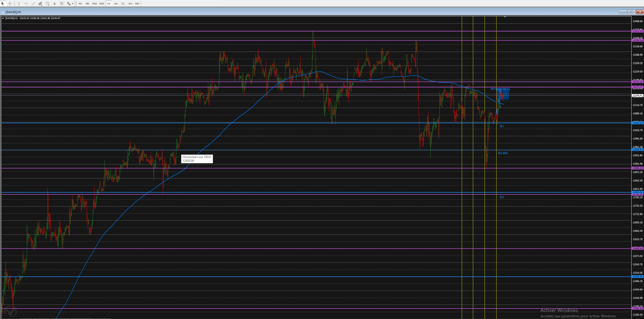The image size is (644, 319).
Task: Choose the vertical line drawing tool
Action: pos(19,4)
